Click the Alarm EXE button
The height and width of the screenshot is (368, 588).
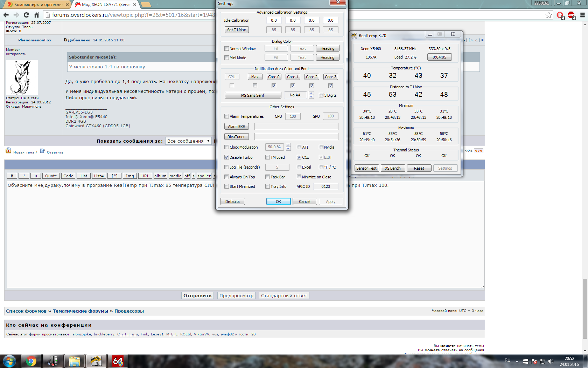pos(236,127)
